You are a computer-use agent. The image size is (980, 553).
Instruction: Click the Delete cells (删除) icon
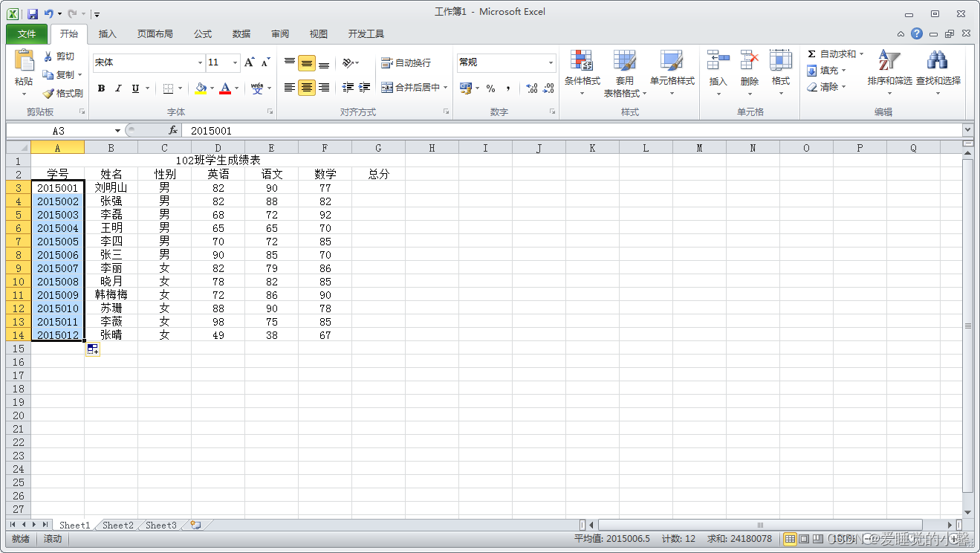tap(749, 61)
